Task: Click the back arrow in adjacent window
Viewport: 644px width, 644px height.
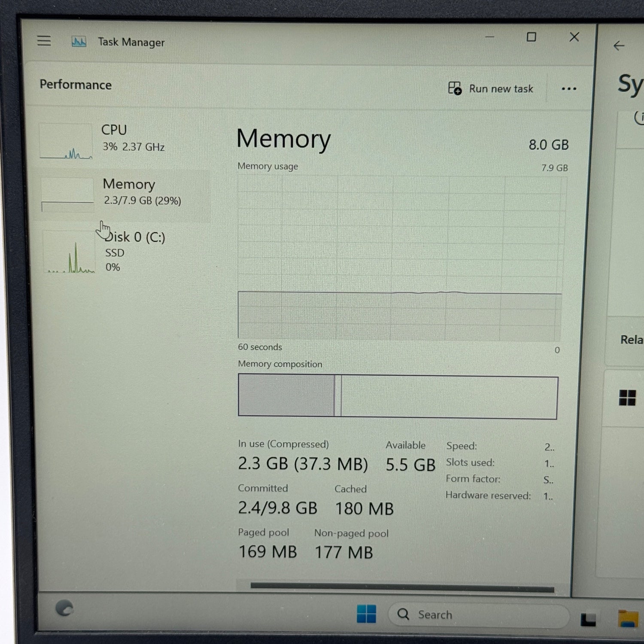Action: 619,46
